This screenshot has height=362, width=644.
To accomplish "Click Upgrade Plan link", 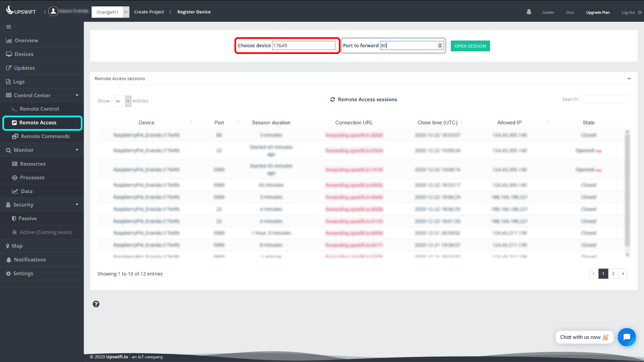I will coord(598,12).
